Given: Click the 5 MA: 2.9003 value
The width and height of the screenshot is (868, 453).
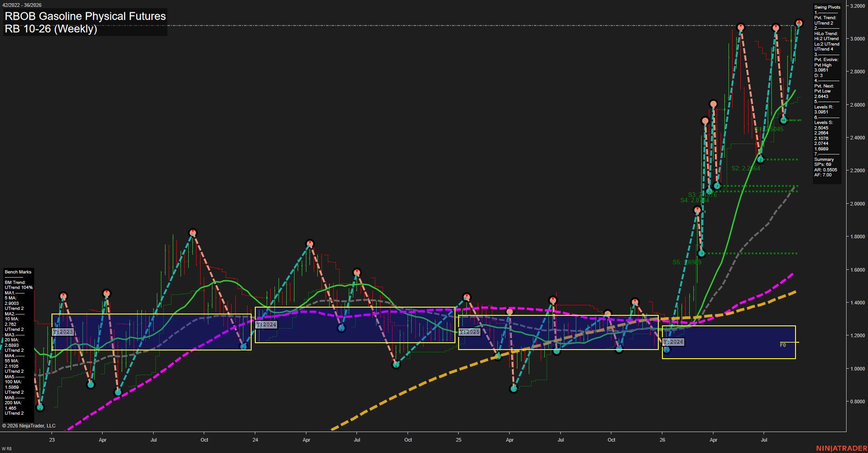Looking at the screenshot, I should coord(12,300).
